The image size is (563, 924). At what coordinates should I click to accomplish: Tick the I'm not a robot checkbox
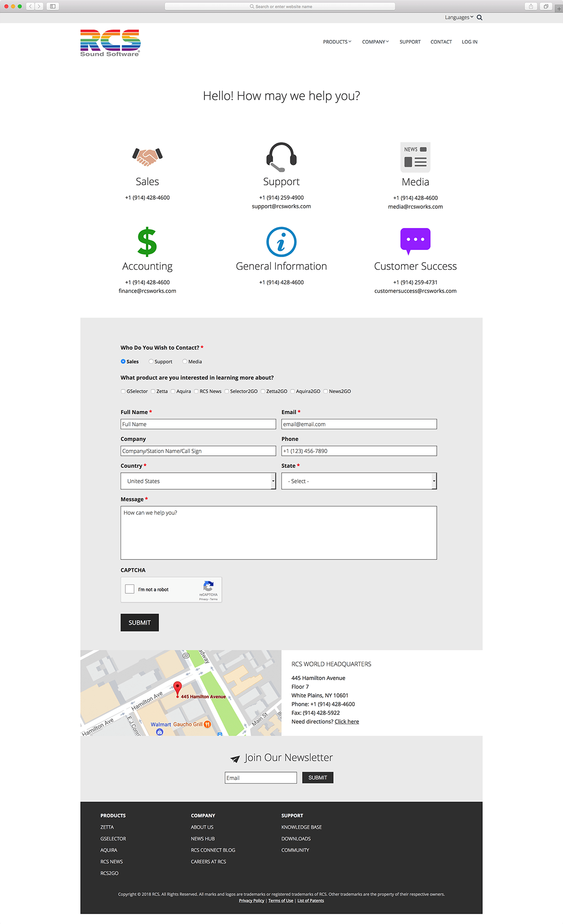tap(130, 589)
